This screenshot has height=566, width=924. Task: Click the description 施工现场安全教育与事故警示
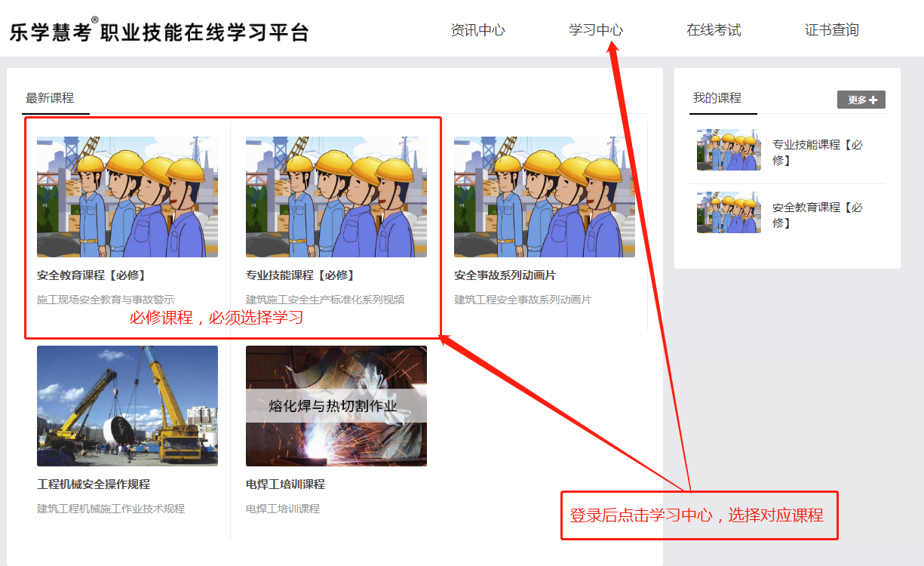(106, 300)
